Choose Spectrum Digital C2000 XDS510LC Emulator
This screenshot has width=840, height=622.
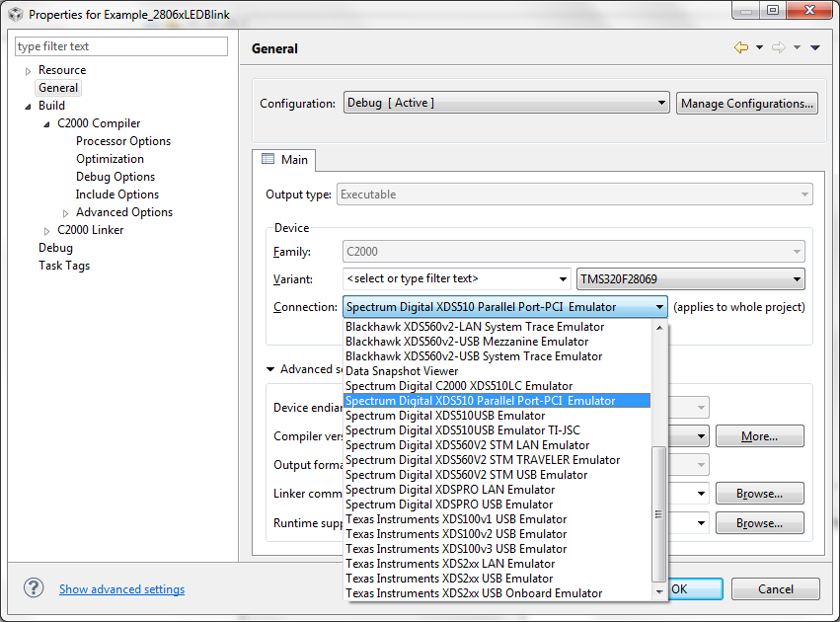point(497,386)
